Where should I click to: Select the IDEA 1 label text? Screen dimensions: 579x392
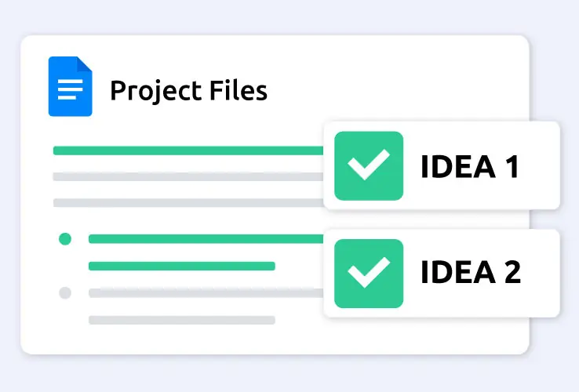pos(471,167)
